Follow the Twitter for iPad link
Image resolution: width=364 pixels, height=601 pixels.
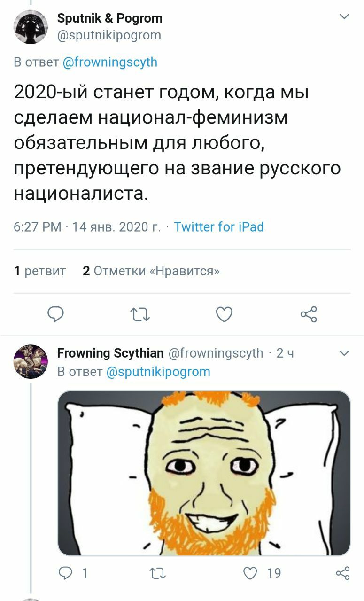(x=219, y=227)
